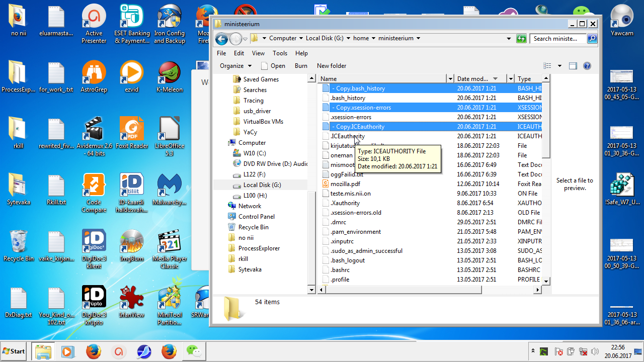Select the Code Compare desktop icon
Screen dimensions: 644x362
(x=94, y=193)
